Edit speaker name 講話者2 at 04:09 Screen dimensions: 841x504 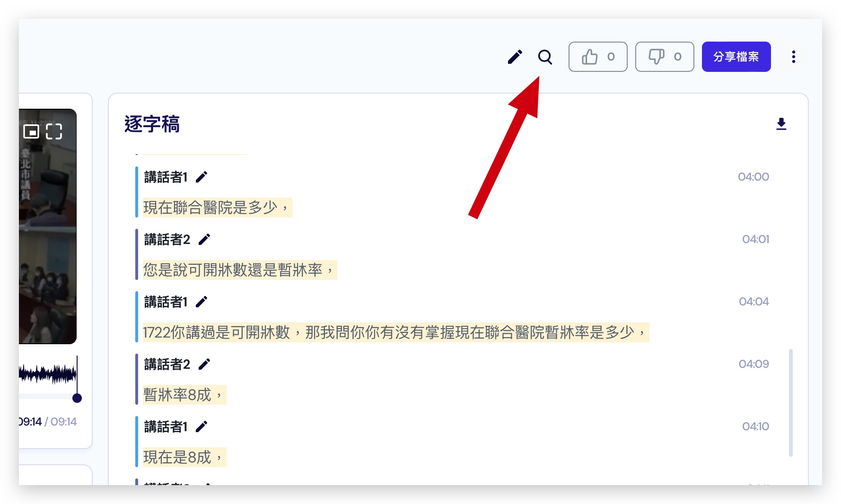(x=204, y=365)
